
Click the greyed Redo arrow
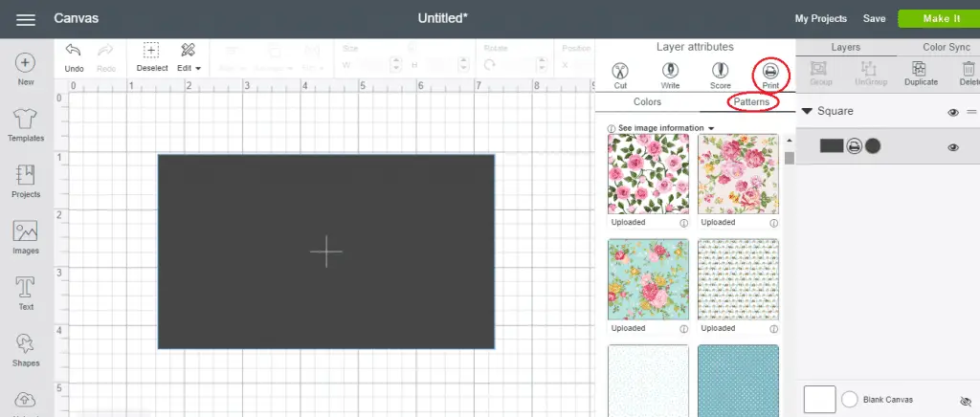point(105,50)
